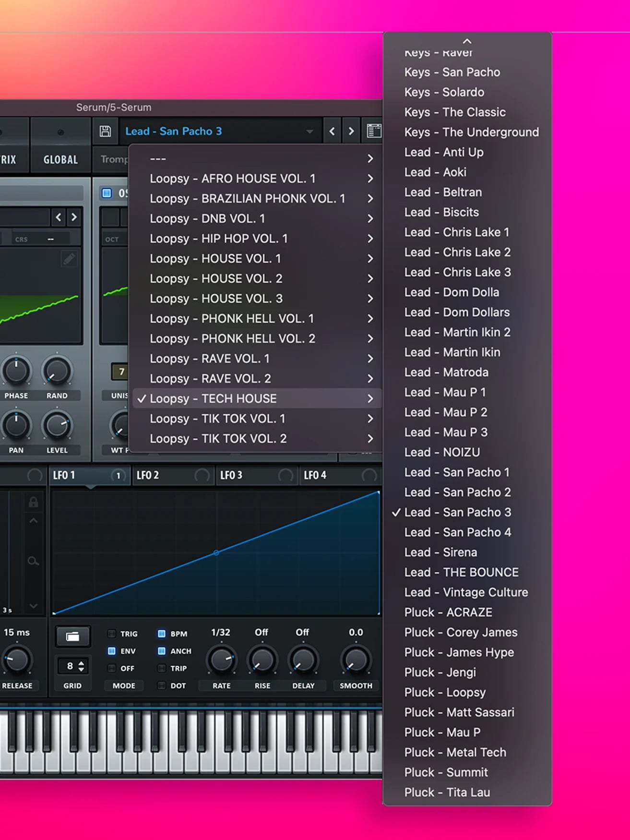This screenshot has height=840, width=630.
Task: Go to next preset with right arrow
Action: [x=351, y=131]
